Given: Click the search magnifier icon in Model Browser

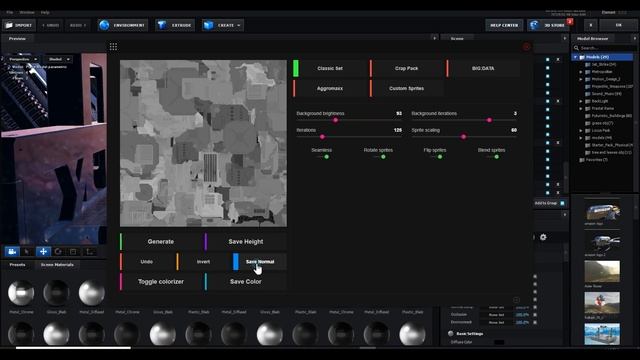Looking at the screenshot, I should [576, 48].
